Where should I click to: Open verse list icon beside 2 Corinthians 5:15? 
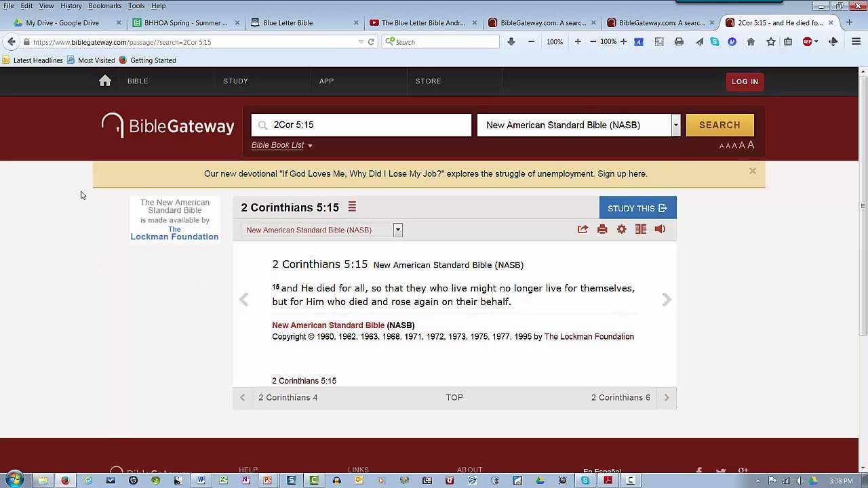[x=352, y=207]
